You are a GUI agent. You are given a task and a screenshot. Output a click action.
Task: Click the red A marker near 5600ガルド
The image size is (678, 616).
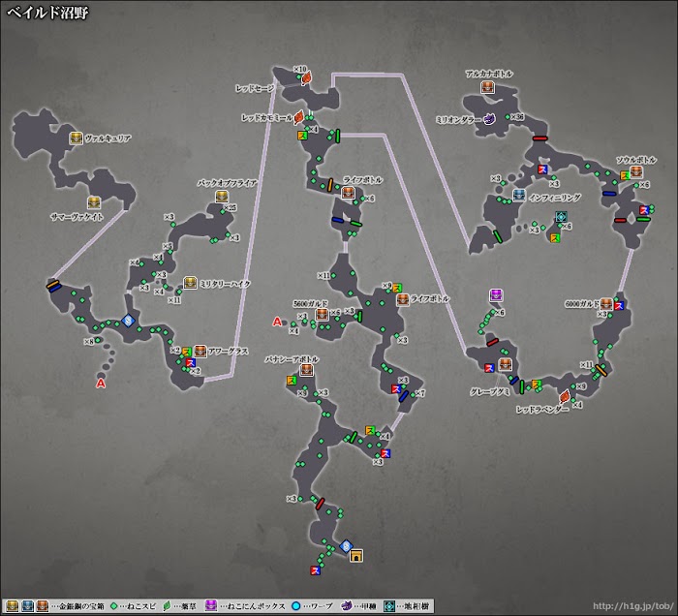277,322
